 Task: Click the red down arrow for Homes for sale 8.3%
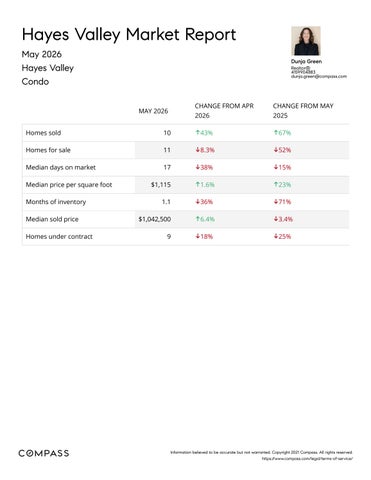[x=197, y=150]
